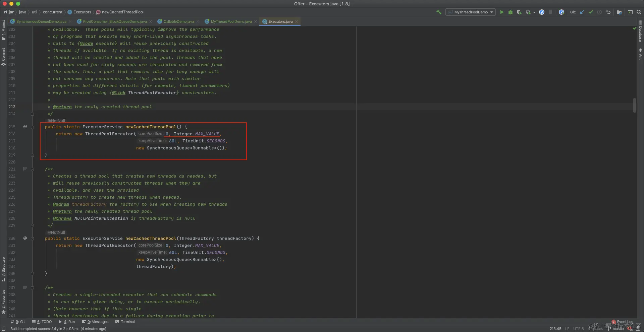Open the MyThreadPoolDemo run configuration dropdown
The width and height of the screenshot is (644, 332).
pyautogui.click(x=471, y=12)
